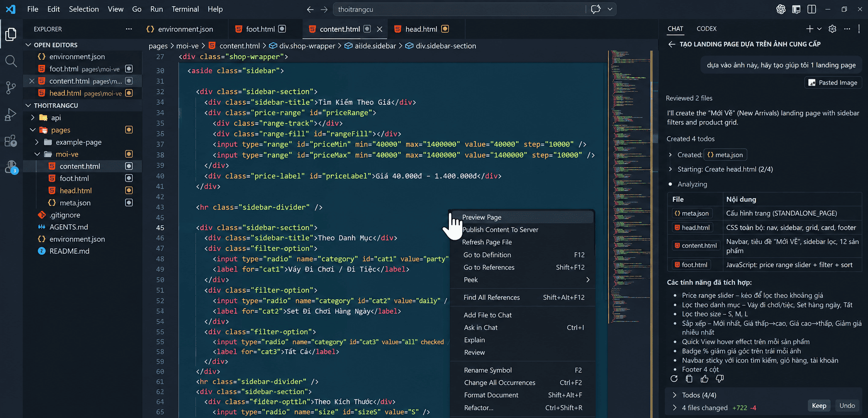Open the Search view icon

click(11, 61)
